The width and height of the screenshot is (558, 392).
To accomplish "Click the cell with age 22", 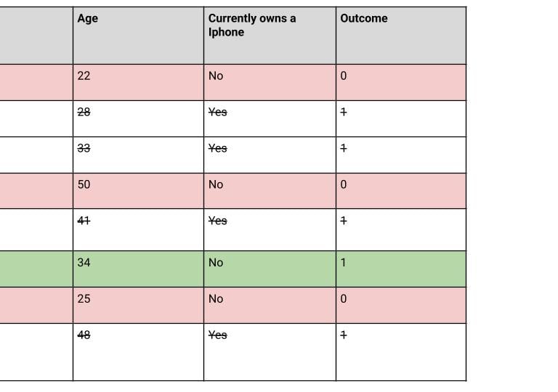I will 139,83.
